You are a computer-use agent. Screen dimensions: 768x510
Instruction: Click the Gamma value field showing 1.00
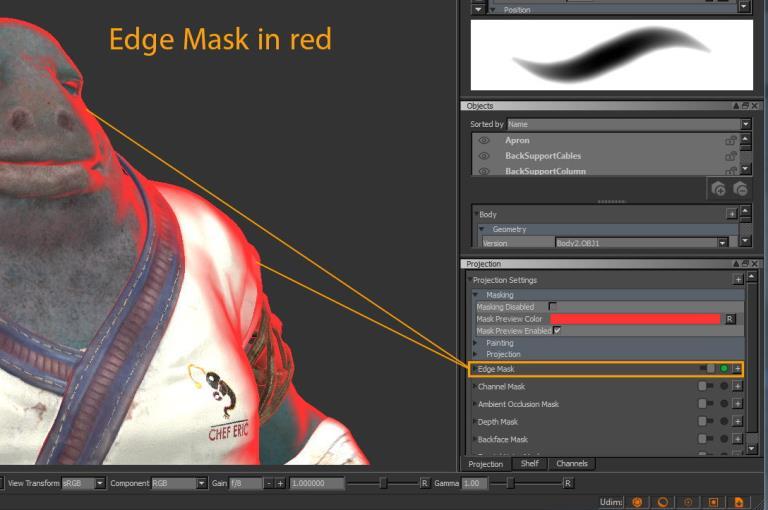click(474, 484)
